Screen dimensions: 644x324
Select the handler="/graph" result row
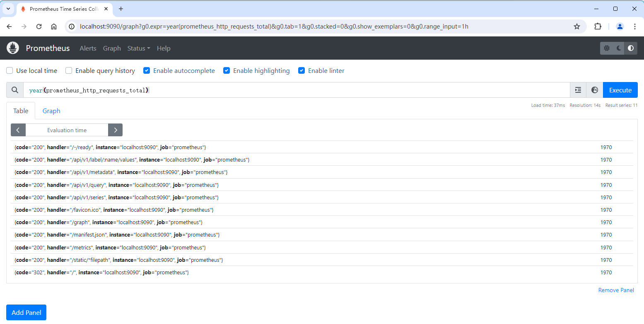coord(322,222)
